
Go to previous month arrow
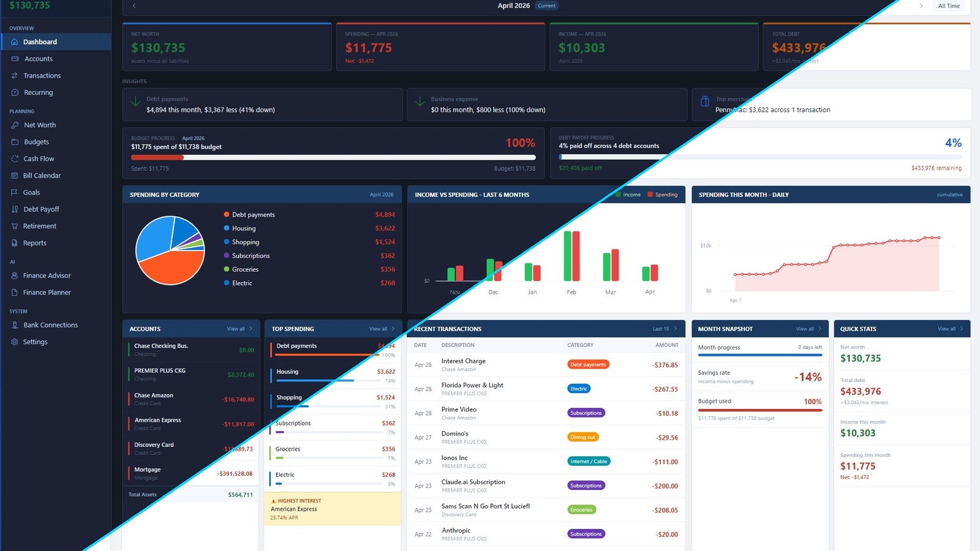tap(134, 6)
